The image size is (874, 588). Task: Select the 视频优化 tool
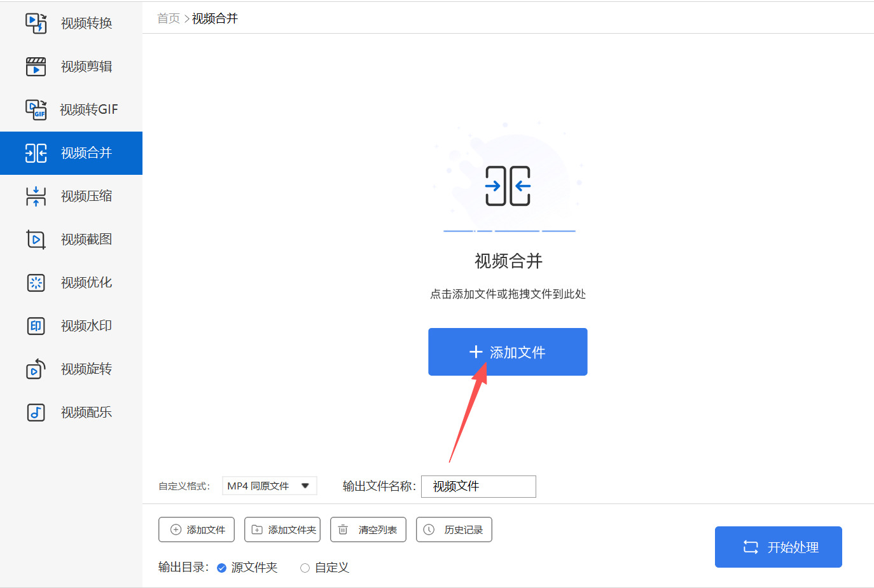[71, 282]
